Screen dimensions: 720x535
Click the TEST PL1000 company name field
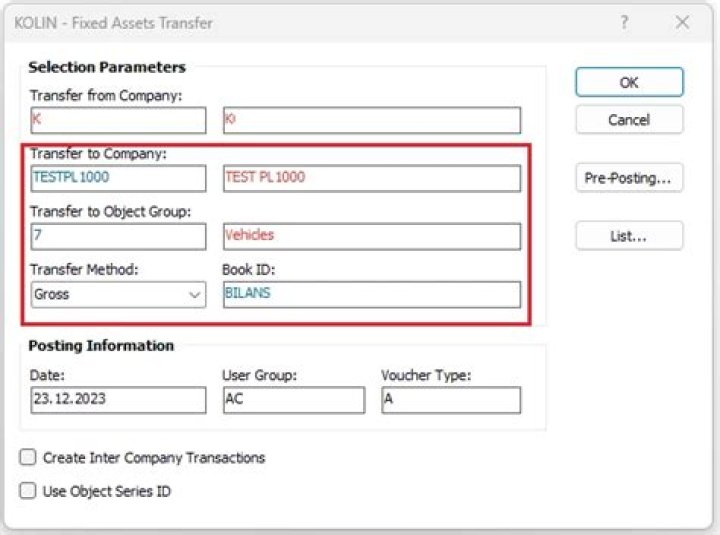371,178
